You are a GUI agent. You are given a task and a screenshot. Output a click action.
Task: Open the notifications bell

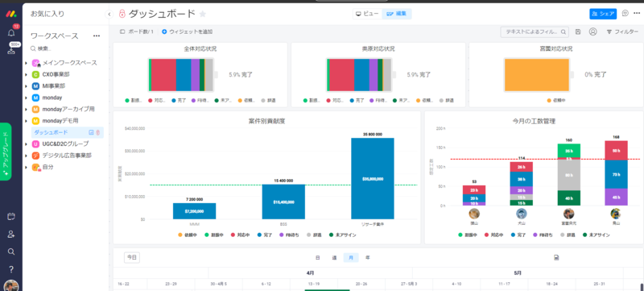(11, 33)
